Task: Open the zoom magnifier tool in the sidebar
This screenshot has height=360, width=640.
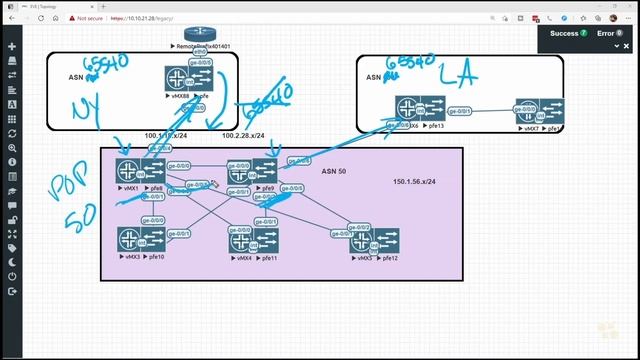Action: (x=12, y=148)
